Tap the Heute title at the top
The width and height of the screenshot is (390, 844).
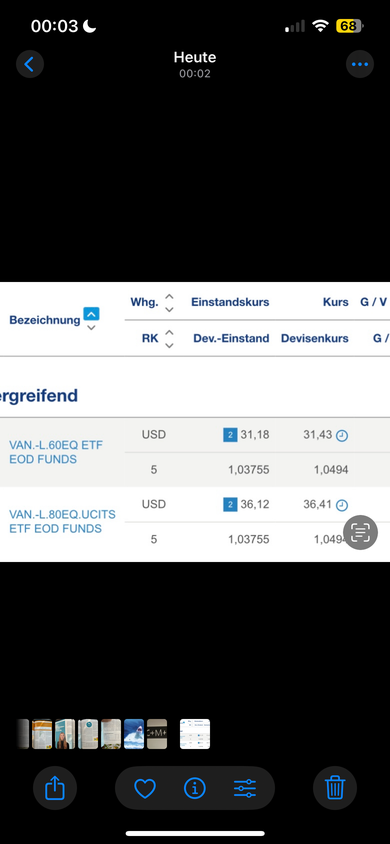[195, 57]
